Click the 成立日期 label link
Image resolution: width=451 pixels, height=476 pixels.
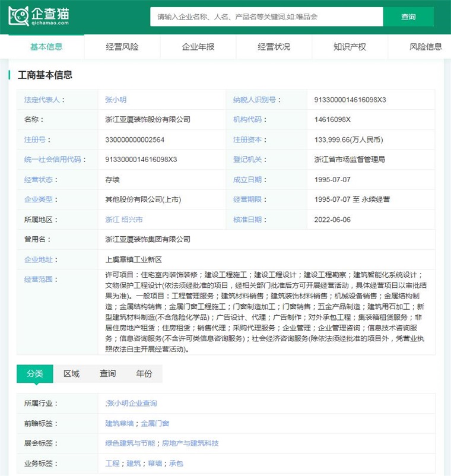[x=247, y=180]
